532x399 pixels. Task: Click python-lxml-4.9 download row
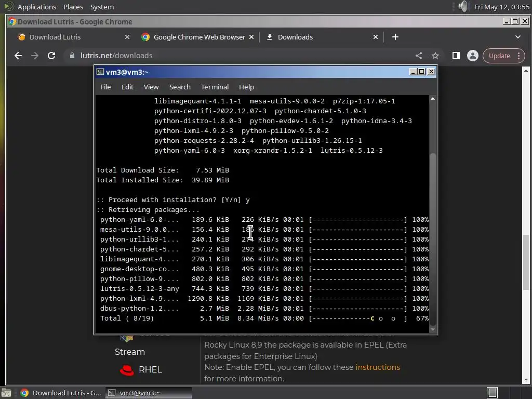tap(264, 299)
